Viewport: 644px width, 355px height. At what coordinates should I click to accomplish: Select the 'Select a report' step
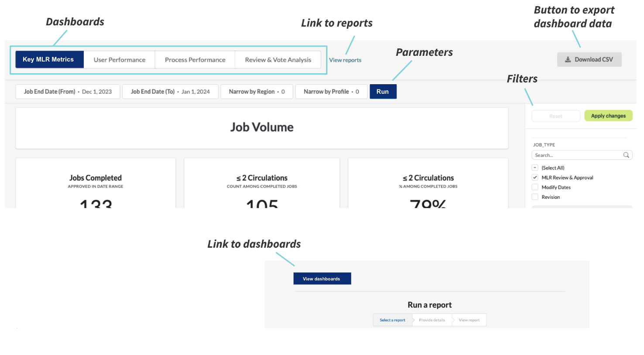392,320
